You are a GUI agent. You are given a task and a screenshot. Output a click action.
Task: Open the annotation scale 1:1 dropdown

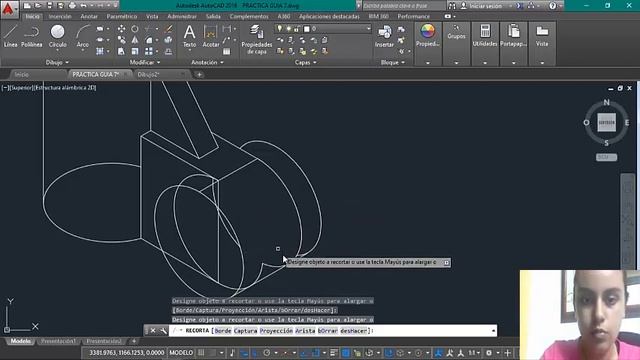click(x=473, y=353)
